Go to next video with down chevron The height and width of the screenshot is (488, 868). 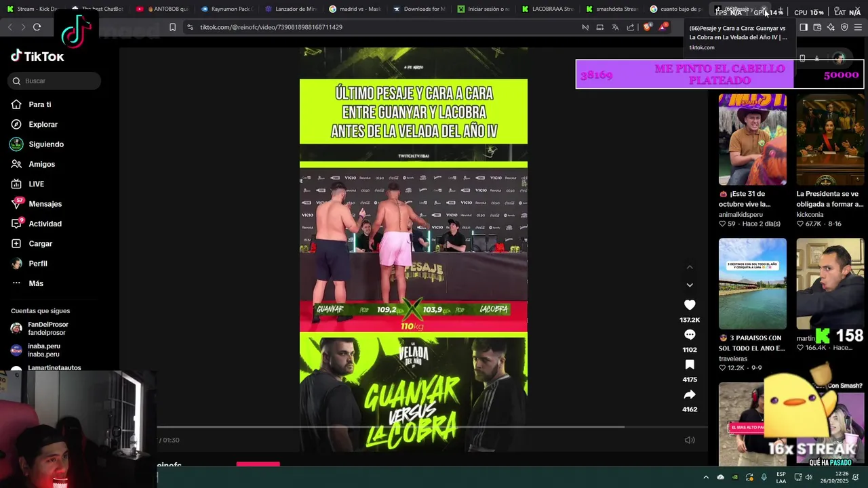click(x=690, y=285)
